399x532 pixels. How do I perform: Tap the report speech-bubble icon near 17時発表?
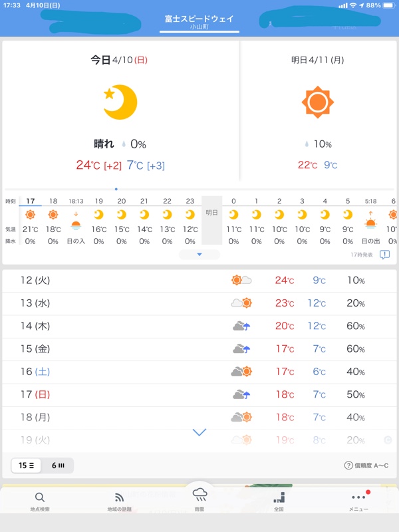[x=384, y=255]
